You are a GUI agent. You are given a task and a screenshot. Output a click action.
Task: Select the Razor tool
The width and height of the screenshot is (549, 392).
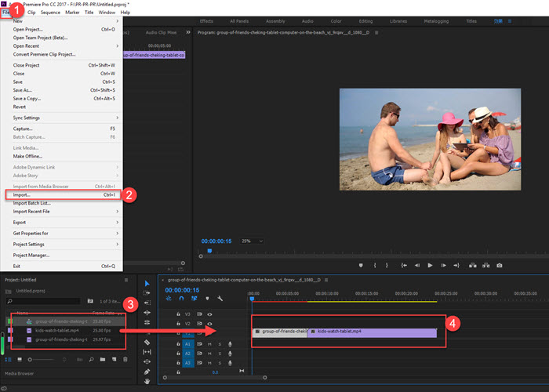(147, 342)
